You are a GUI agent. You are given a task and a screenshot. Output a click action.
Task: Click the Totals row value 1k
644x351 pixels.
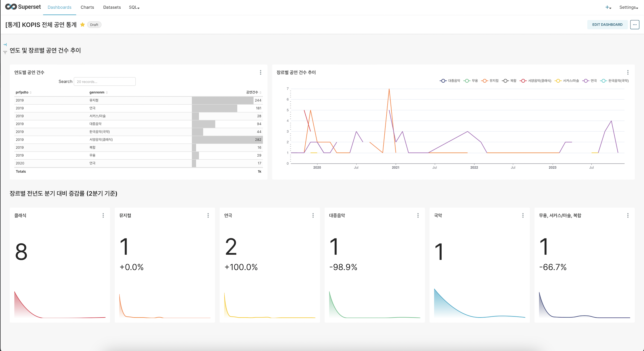(x=259, y=172)
